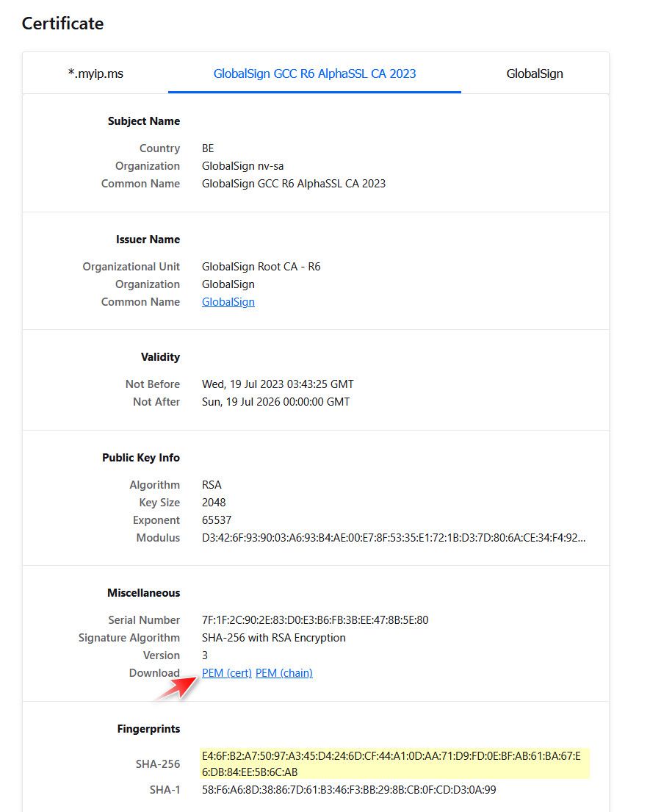Click the Not After label
This screenshot has height=812, width=650.
(x=156, y=402)
